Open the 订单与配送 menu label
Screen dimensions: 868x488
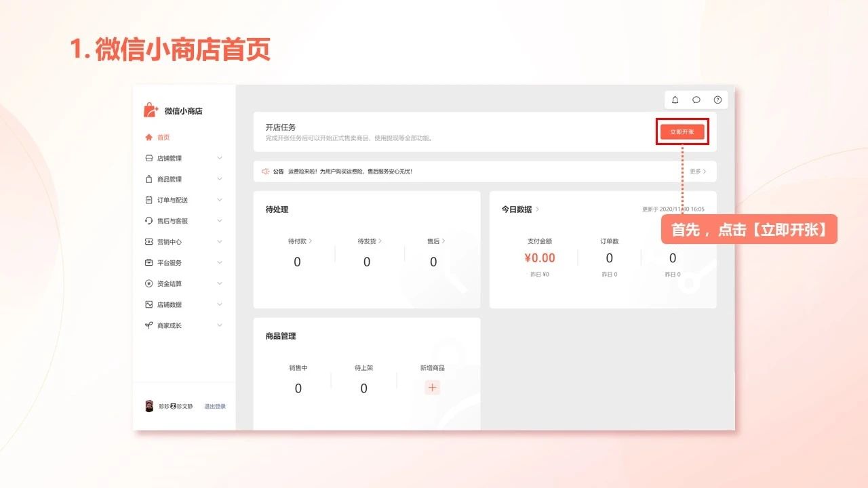click(x=172, y=200)
